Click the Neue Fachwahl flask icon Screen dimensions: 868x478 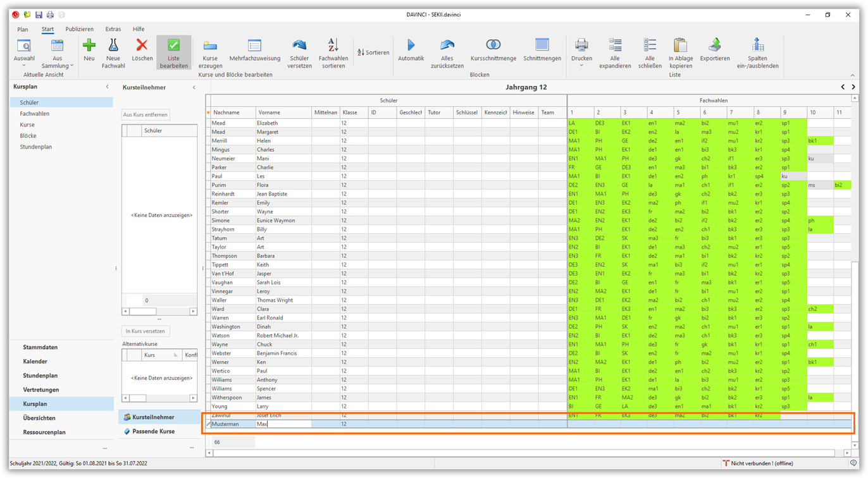113,46
